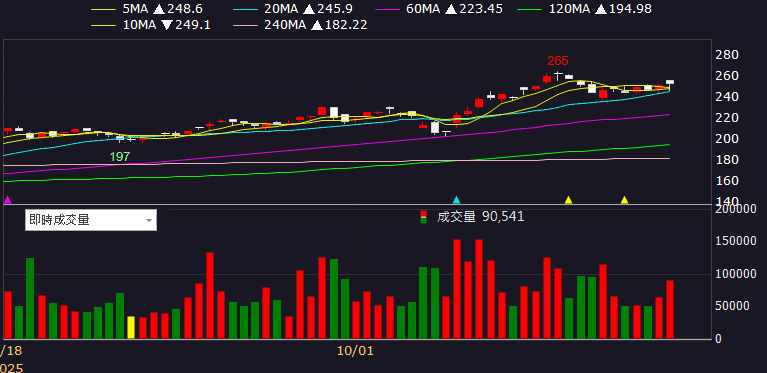Image resolution: width=767 pixels, height=373 pixels.
Task: Select the 60MA 223.45 legend entry
Action: coord(439,9)
